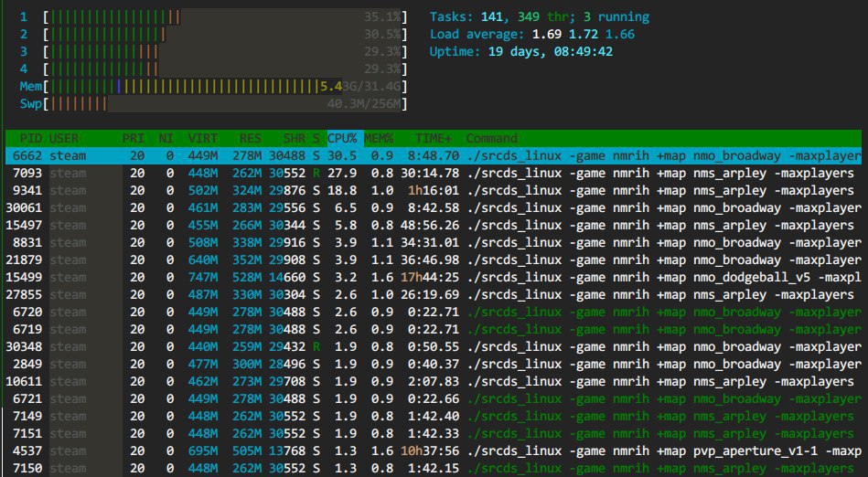Select process row with PID 10611
Viewport: 868px width, 477px height.
click(x=434, y=381)
